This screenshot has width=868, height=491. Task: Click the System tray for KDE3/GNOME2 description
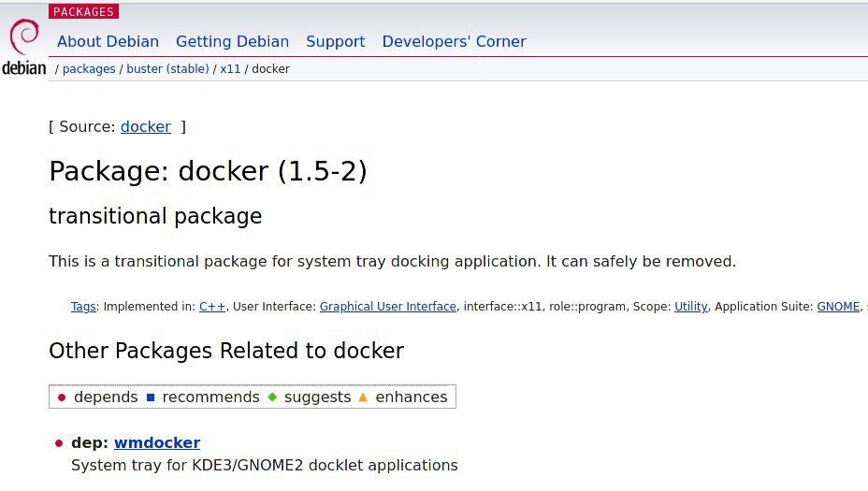(x=265, y=466)
